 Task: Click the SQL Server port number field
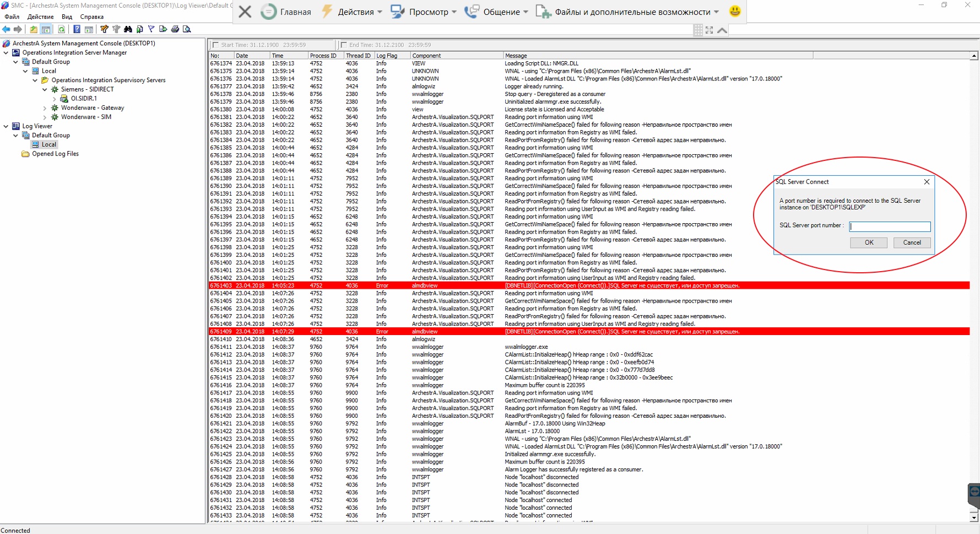890,226
